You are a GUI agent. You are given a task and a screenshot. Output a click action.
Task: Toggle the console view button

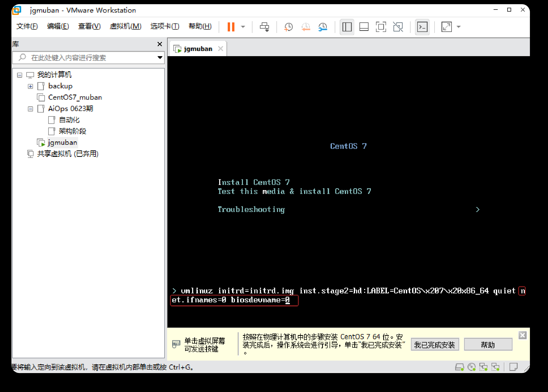422,27
